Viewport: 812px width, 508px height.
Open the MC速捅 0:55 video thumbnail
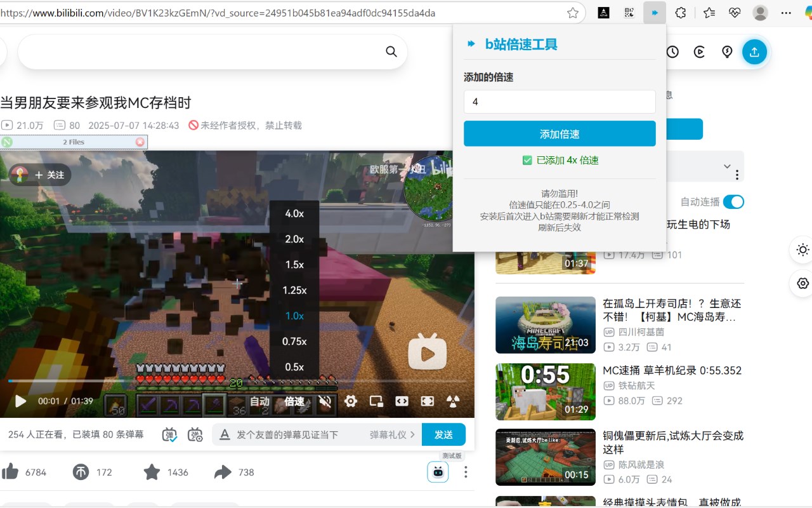(x=546, y=392)
